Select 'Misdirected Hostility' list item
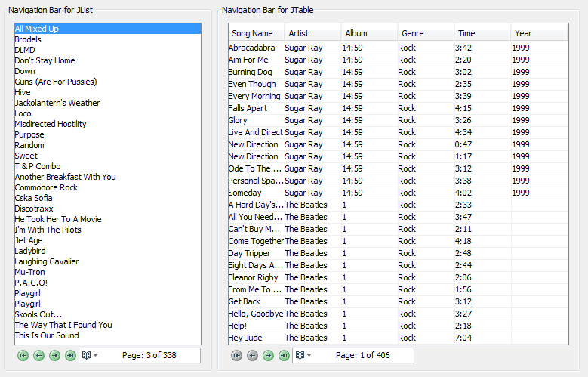Screen dimensions: 588x377 [108, 124]
